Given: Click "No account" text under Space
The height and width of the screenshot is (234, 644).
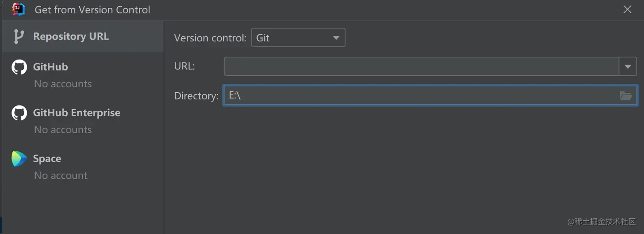Looking at the screenshot, I should [x=61, y=176].
